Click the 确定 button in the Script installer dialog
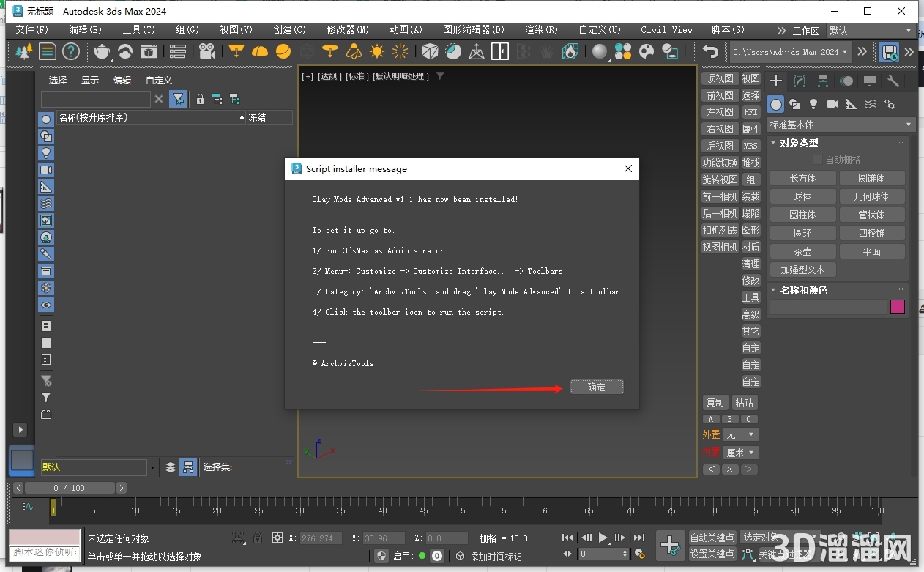The width and height of the screenshot is (924, 572). click(x=596, y=387)
